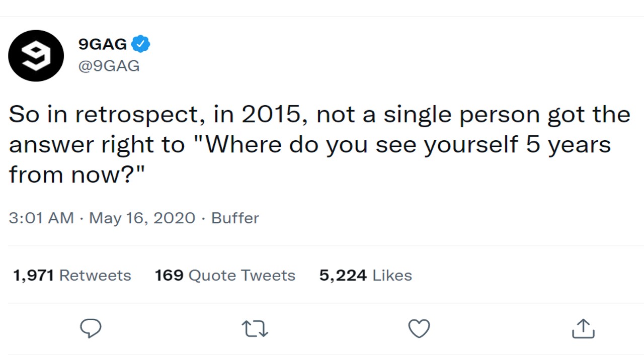Click the reply speech bubble icon

point(91,329)
